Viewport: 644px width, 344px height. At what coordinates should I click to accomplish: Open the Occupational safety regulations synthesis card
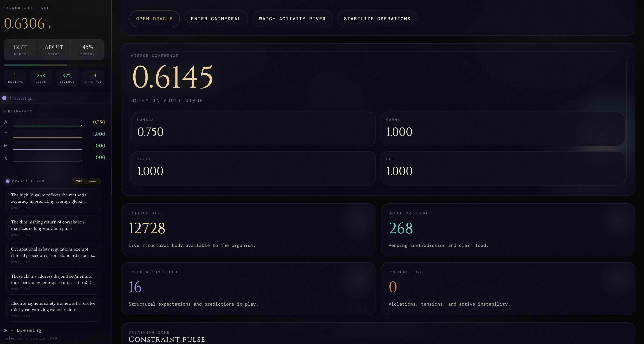coord(53,255)
